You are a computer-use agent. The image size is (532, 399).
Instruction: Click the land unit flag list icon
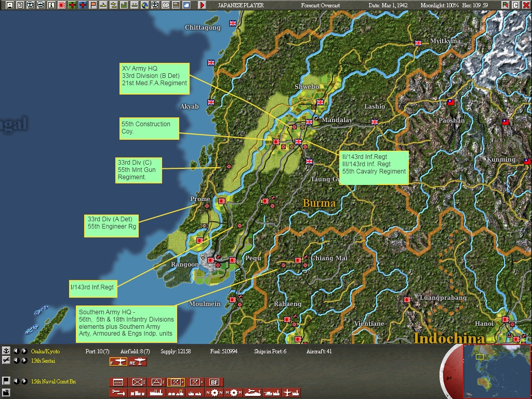coord(6,381)
